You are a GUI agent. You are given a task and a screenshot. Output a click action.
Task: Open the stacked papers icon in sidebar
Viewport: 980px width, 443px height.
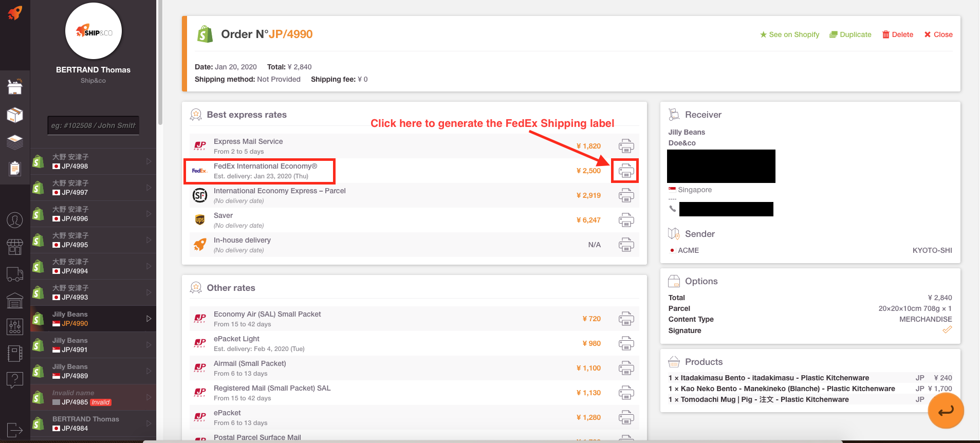click(x=15, y=141)
